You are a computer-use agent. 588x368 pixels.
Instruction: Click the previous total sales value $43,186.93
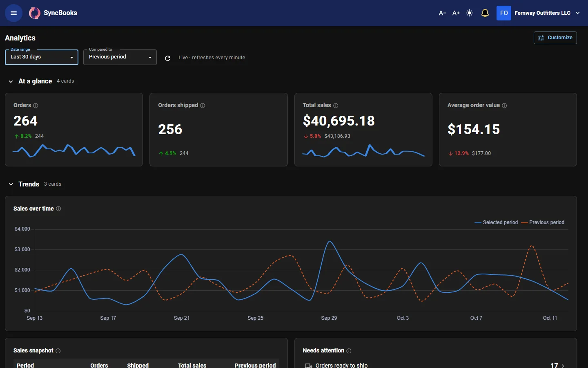pyautogui.click(x=337, y=136)
